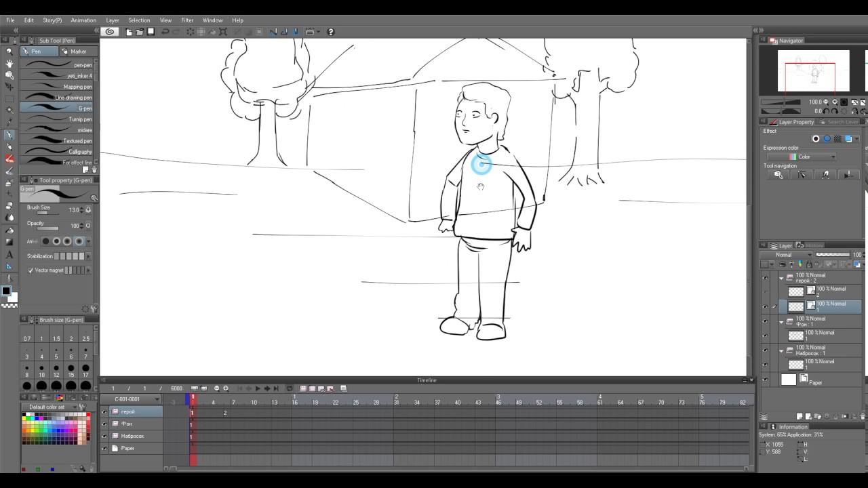Viewport: 868px width, 488px height.
Task: Collapse the Набросок : 1 layer folder
Action: point(781,350)
